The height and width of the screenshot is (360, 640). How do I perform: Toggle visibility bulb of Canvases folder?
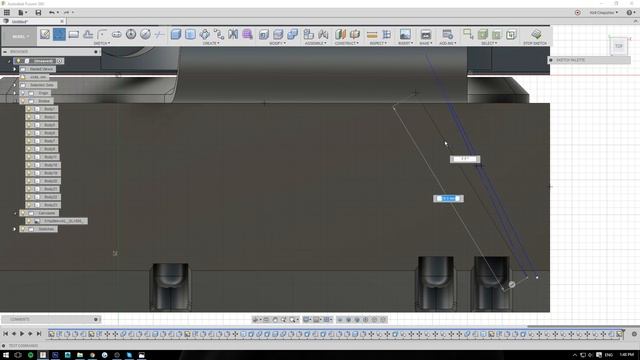[x=23, y=213]
